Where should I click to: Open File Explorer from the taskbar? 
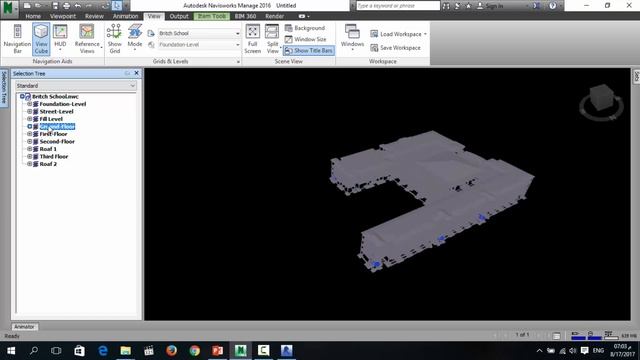(126, 351)
